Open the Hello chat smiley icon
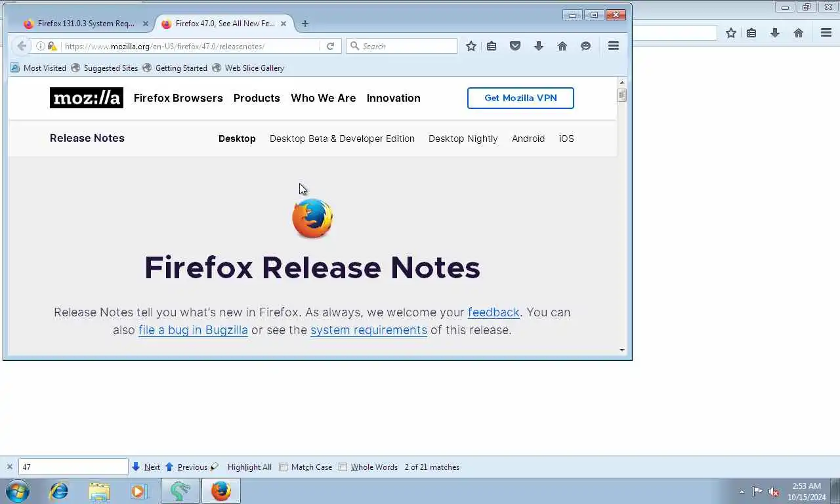The image size is (840, 504). tap(585, 46)
